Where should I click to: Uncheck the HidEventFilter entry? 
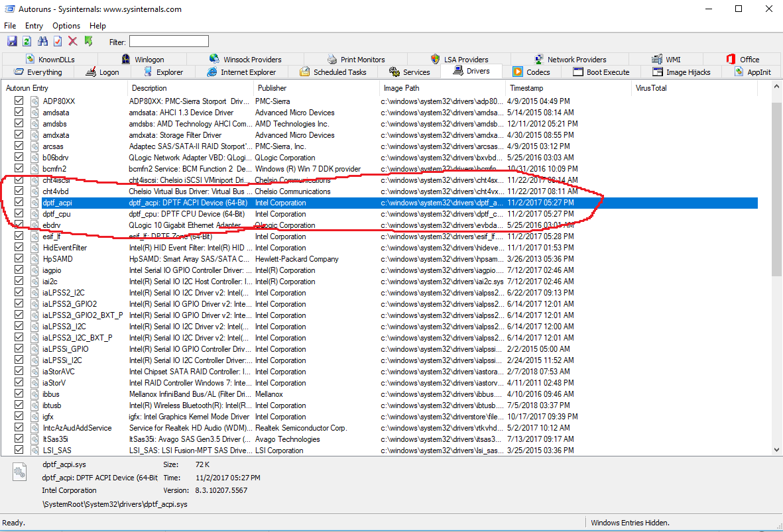click(x=19, y=247)
